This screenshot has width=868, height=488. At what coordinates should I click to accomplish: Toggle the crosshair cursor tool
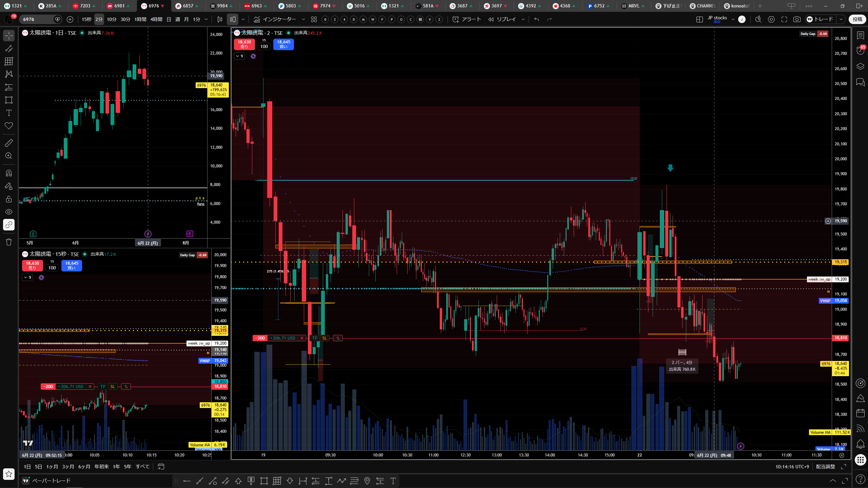9,36
